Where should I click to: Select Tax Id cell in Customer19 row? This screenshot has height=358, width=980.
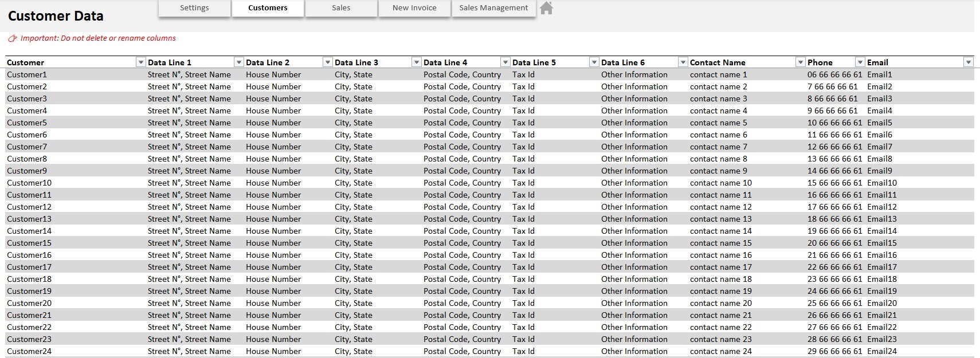(555, 291)
